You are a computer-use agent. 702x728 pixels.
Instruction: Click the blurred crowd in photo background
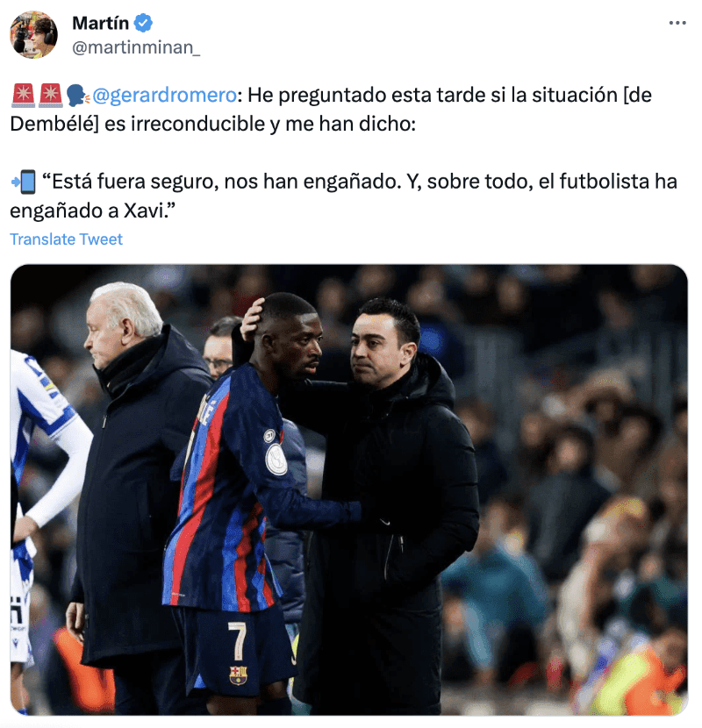581,464
